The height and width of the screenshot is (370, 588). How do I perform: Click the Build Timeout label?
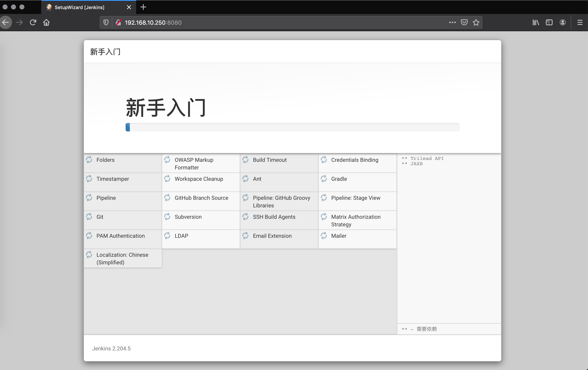tap(270, 160)
